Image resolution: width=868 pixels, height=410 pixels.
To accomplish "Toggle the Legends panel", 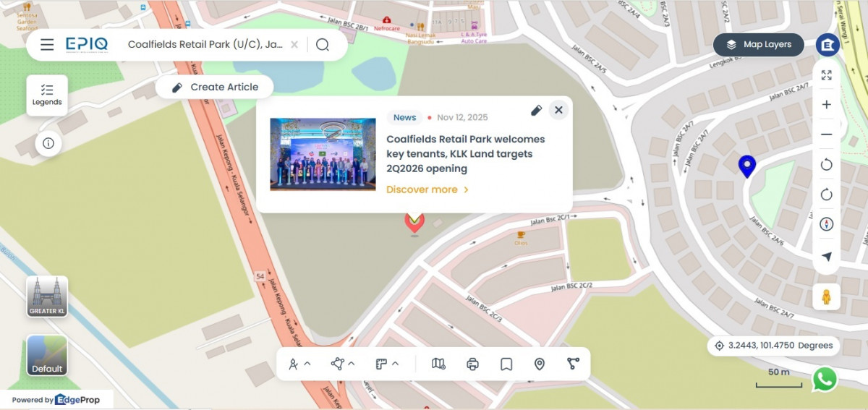I will coord(47,95).
